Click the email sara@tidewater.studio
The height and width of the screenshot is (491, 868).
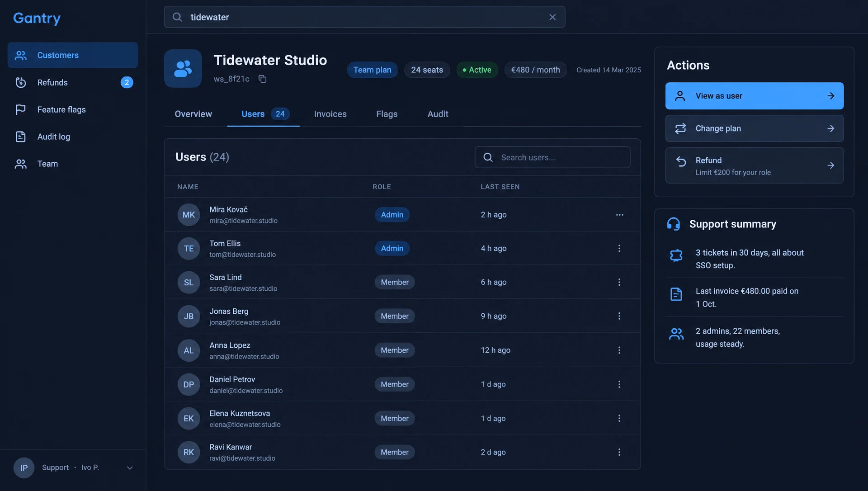pyautogui.click(x=243, y=289)
